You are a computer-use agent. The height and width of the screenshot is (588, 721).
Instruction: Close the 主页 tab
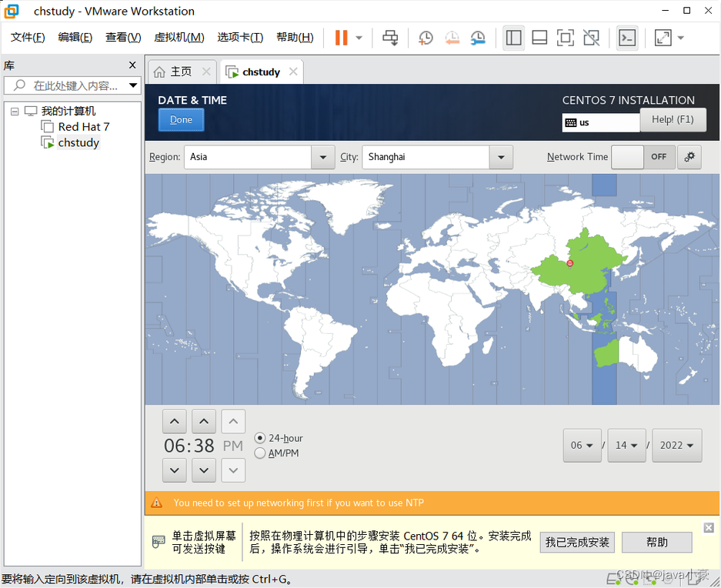206,72
